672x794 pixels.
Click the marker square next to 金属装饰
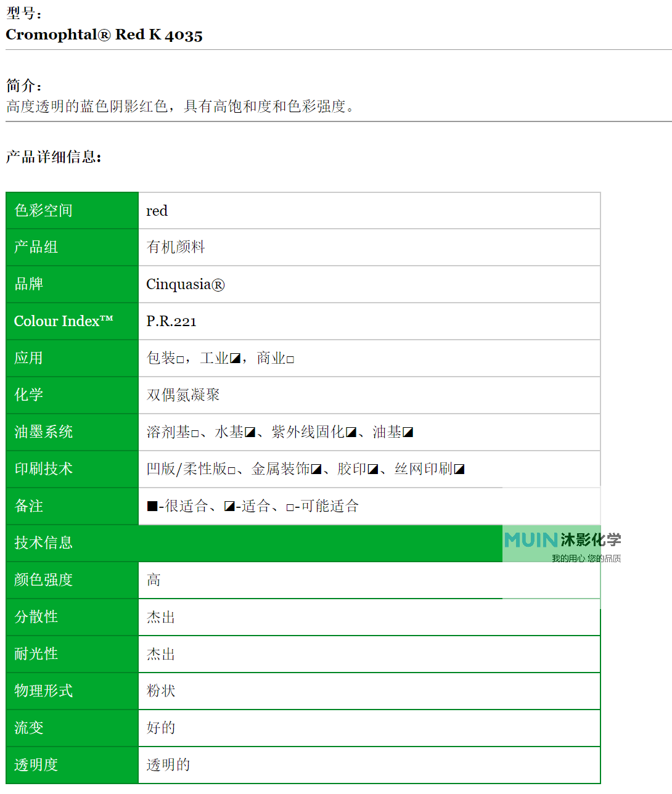315,469
